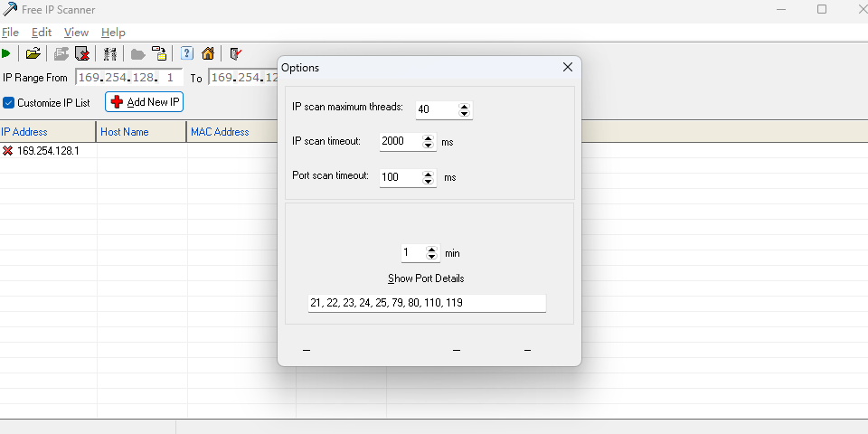This screenshot has width=868, height=434.
Task: Increase IP scan maximum threads value
Action: tap(465, 106)
